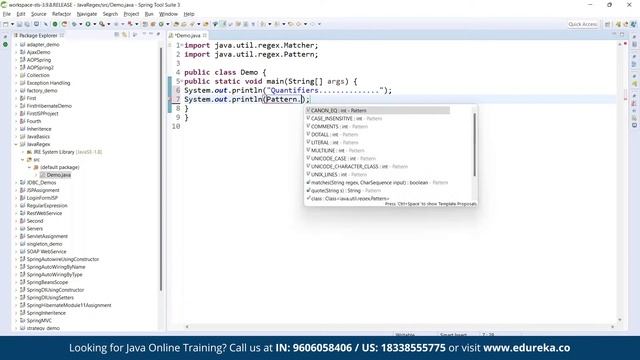Open the Source menu
Viewport: 640px width, 360px height.
(x=39, y=14)
